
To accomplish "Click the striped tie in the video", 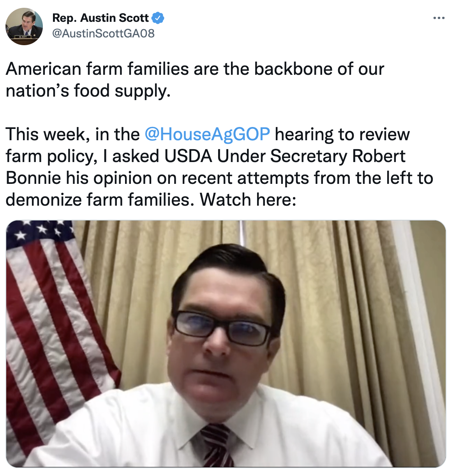I will coord(217,446).
